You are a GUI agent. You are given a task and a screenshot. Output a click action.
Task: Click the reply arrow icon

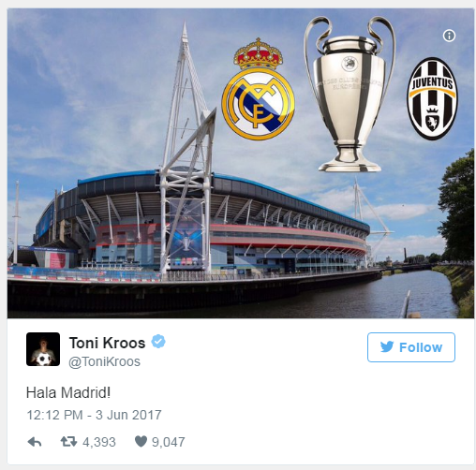coord(35,442)
